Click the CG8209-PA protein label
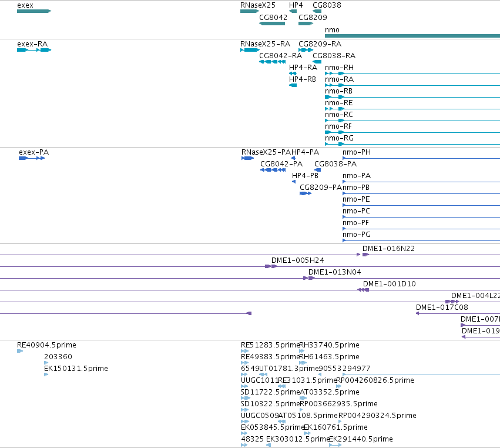500x448 pixels. tap(321, 188)
